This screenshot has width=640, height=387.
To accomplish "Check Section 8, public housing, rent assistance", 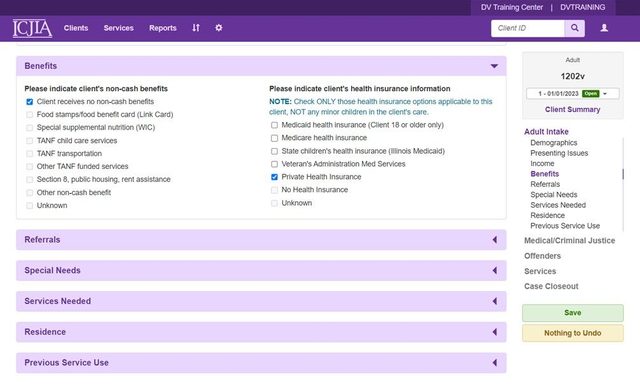I will click(29, 180).
